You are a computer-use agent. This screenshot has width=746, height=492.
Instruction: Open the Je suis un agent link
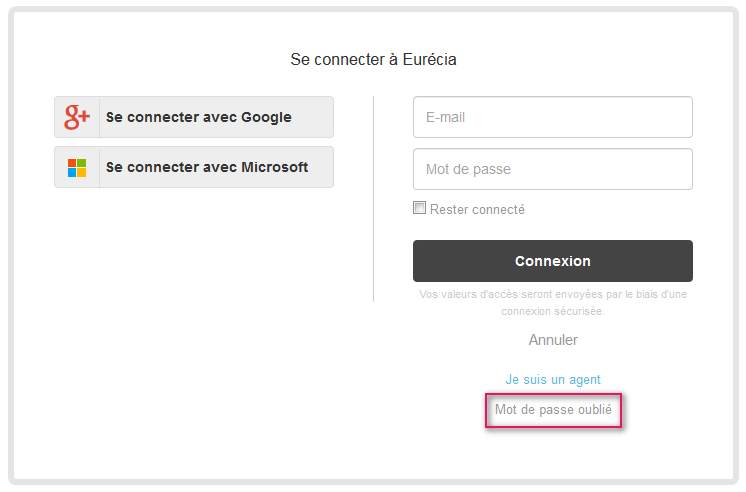553,379
